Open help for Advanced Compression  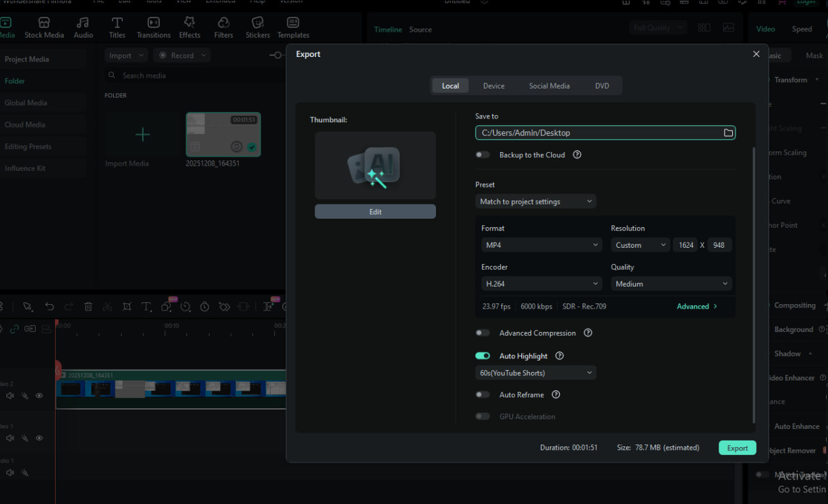[x=588, y=333]
